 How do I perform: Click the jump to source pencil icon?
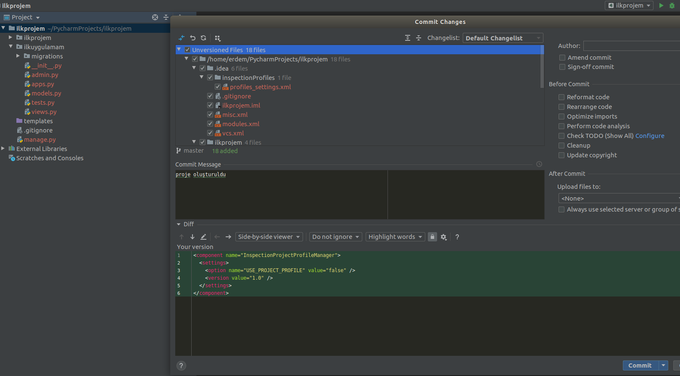click(x=203, y=237)
